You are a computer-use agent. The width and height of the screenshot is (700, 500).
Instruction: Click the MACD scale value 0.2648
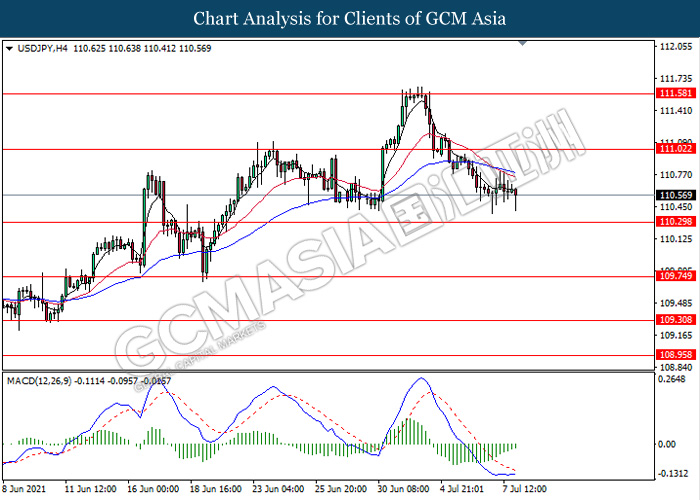pyautogui.click(x=672, y=379)
